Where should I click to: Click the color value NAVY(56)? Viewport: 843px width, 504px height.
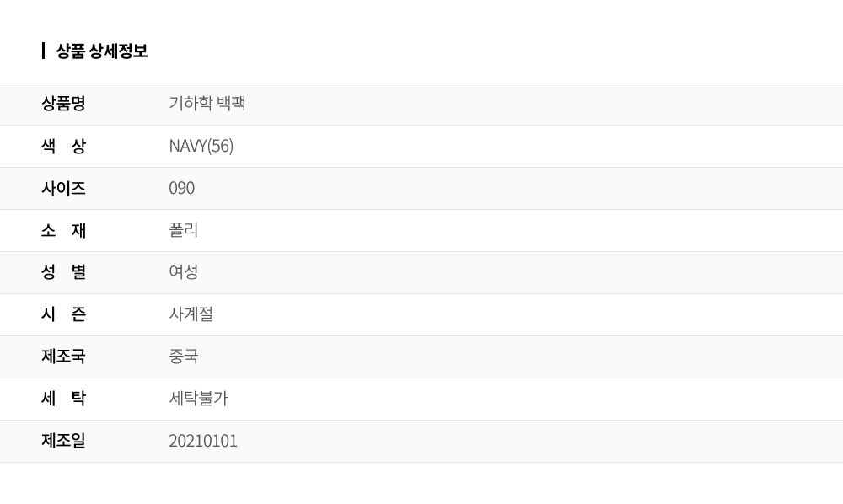click(201, 146)
